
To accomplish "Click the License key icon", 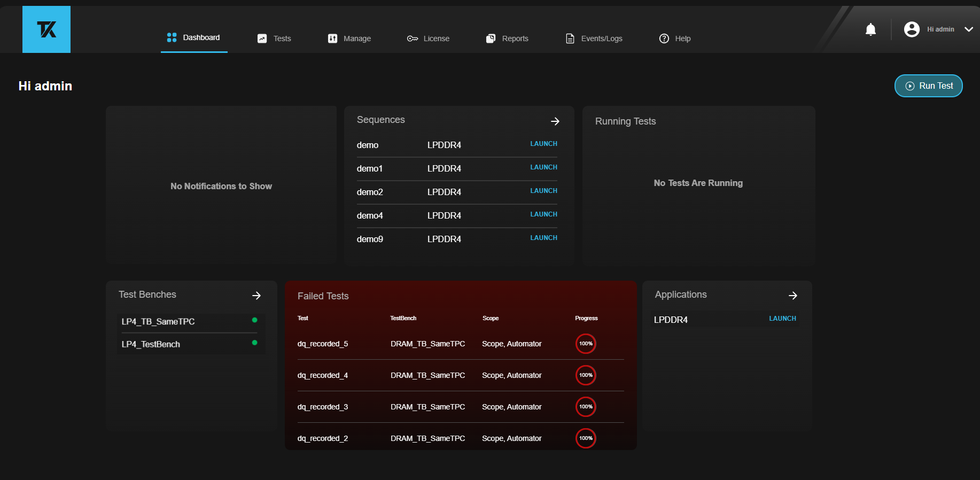I will 412,38.
